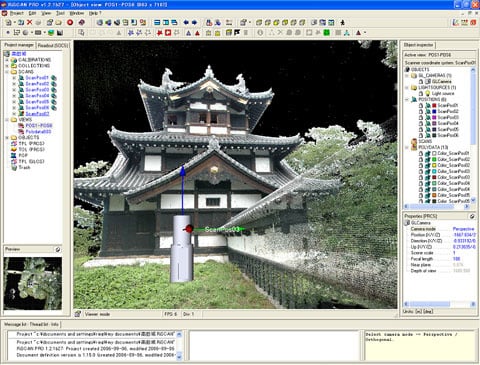Click the red X delete icon in toolbar

coord(29,22)
